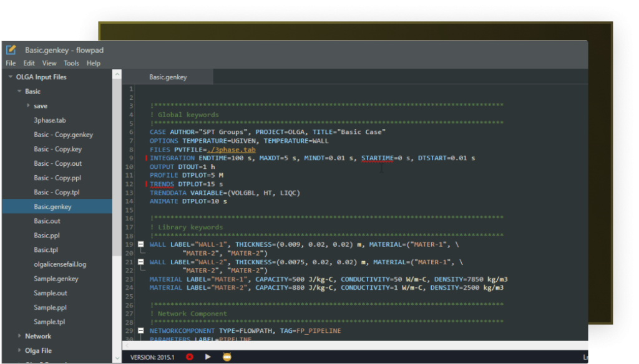Switch to the Basic.genkey editor tab
The width and height of the screenshot is (639, 364).
[x=168, y=77]
